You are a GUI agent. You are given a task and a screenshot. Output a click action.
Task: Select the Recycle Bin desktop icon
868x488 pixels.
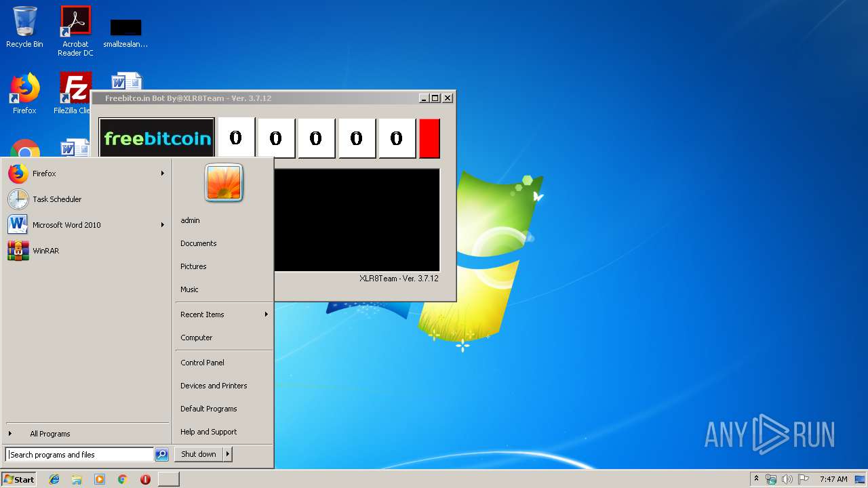(x=24, y=27)
